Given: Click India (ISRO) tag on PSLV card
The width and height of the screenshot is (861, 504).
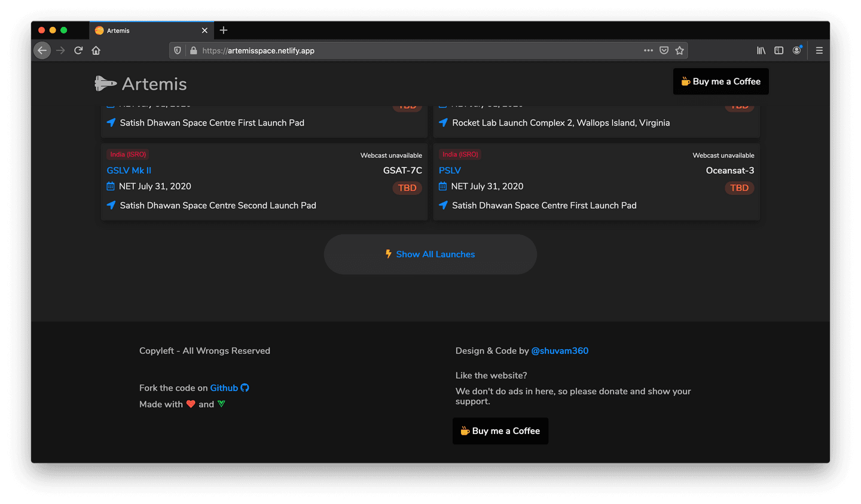Looking at the screenshot, I should click(x=460, y=154).
